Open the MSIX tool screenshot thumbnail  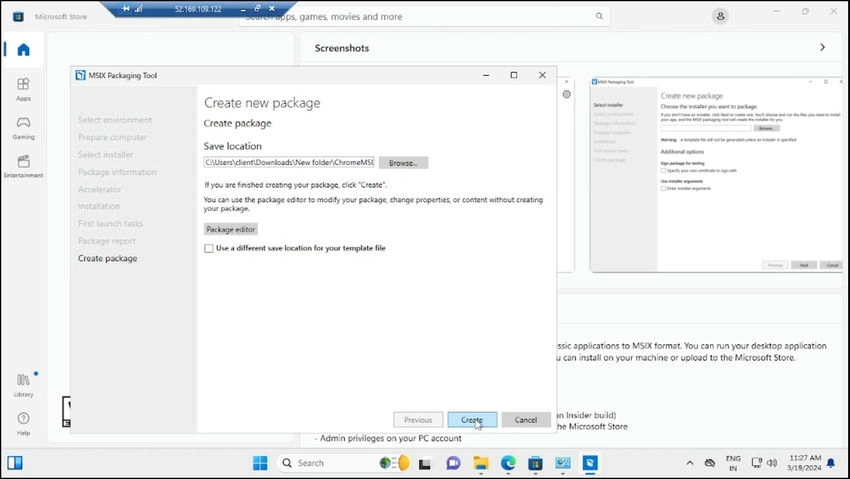pos(717,174)
